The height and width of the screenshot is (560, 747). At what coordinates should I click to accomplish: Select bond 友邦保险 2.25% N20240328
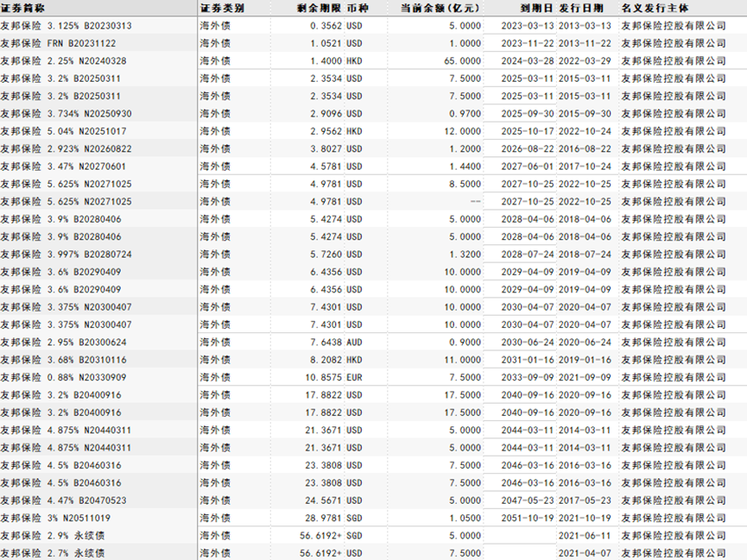point(63,61)
